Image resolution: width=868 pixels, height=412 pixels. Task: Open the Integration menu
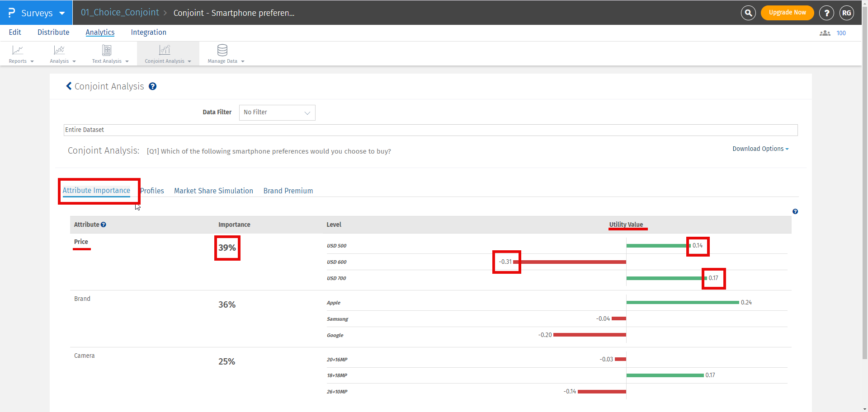coord(148,32)
